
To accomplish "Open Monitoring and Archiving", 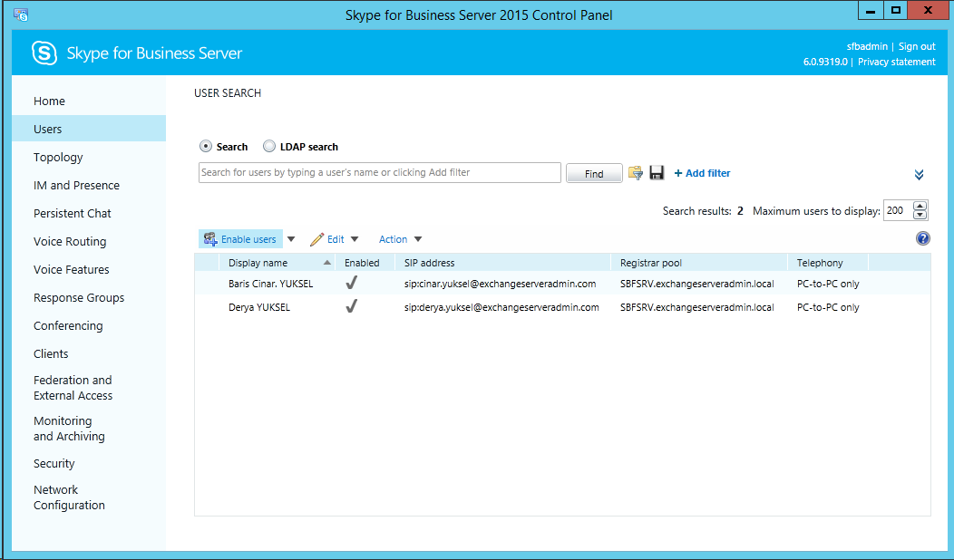I will (69, 428).
